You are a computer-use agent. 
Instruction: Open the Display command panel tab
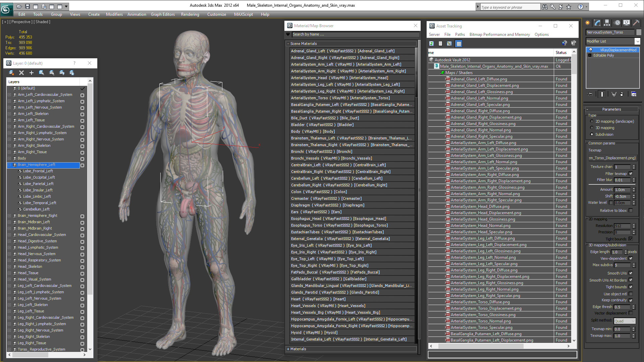click(627, 23)
